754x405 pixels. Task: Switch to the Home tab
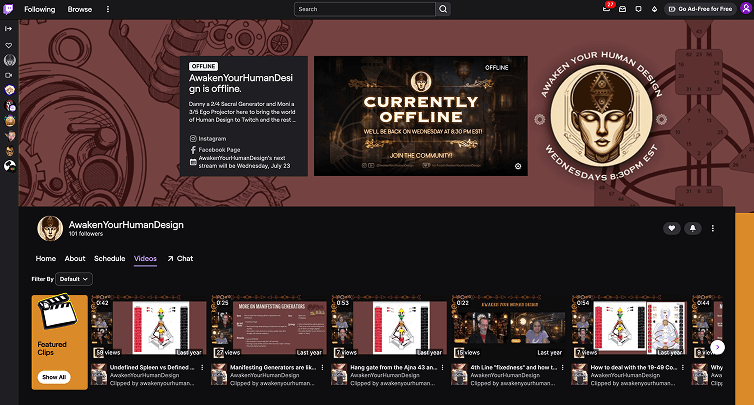(46, 258)
